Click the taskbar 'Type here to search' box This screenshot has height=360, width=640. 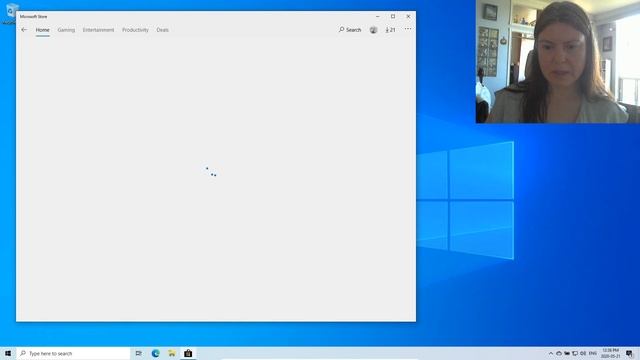(x=73, y=353)
